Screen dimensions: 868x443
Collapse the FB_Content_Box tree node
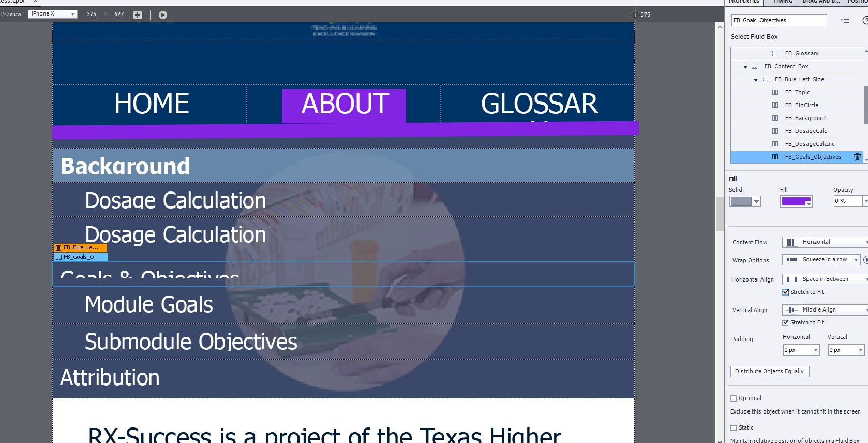point(745,67)
